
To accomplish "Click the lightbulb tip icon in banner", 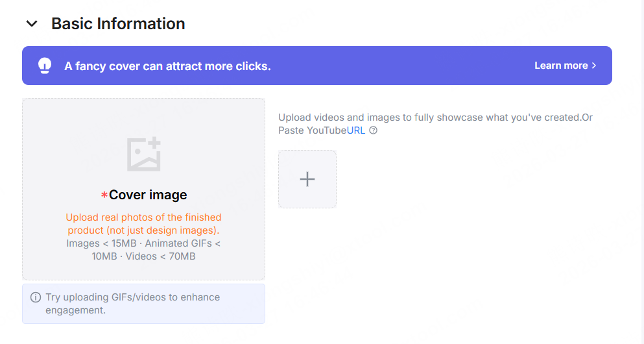I will 45,66.
